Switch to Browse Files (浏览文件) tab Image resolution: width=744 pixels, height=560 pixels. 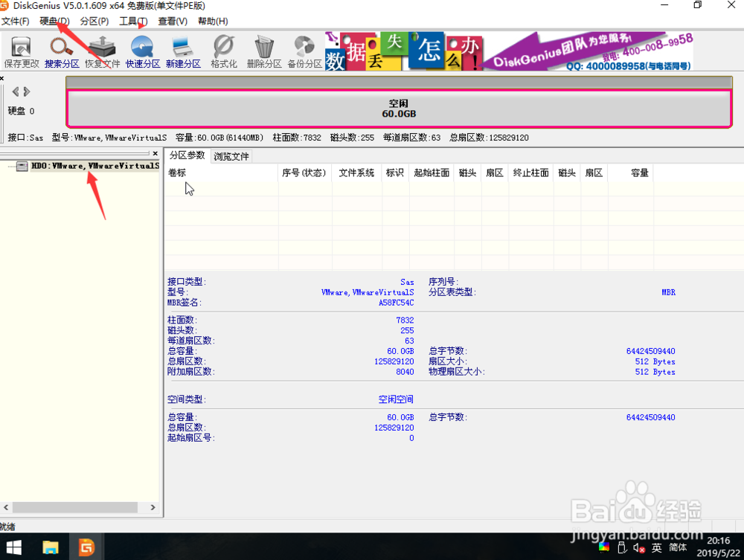coord(231,156)
